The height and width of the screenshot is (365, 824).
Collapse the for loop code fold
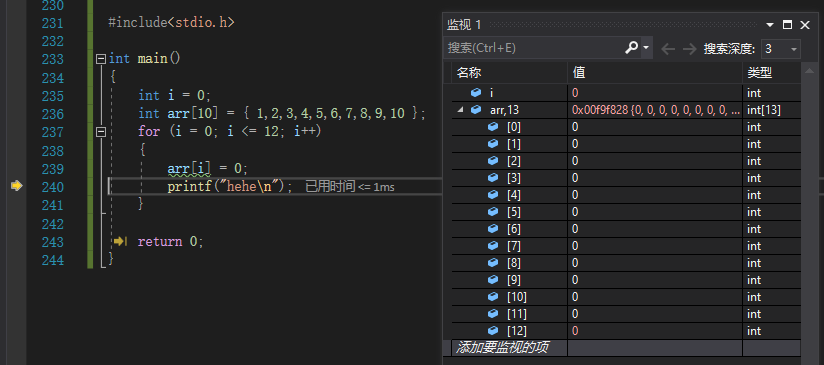[101, 132]
